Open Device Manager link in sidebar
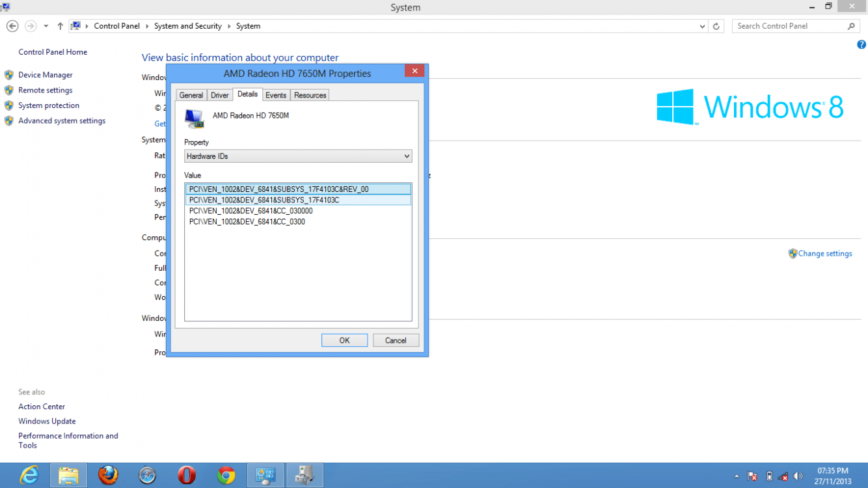This screenshot has width=868, height=488. 46,75
